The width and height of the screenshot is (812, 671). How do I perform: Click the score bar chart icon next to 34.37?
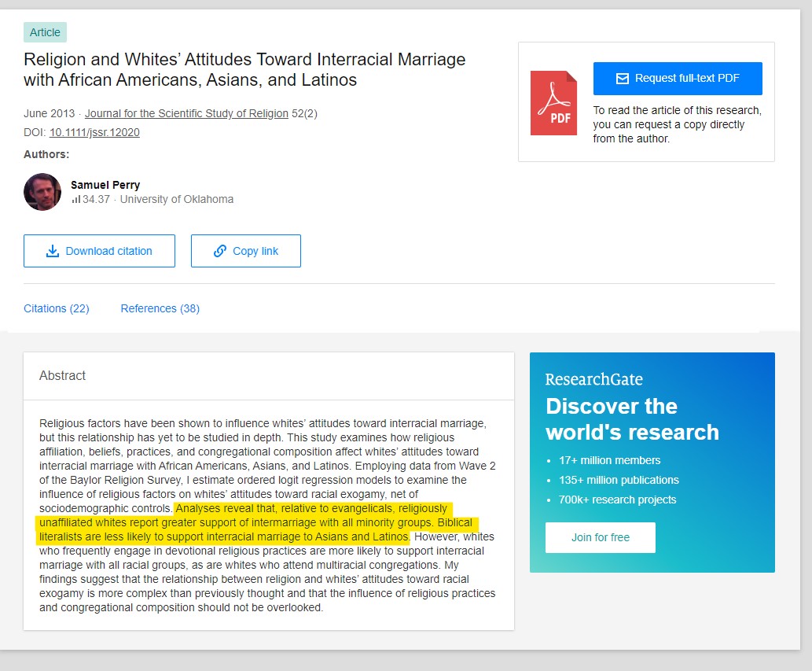click(76, 200)
